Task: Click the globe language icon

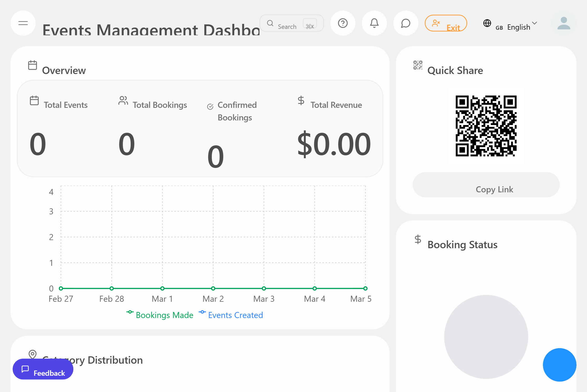Action: click(487, 23)
